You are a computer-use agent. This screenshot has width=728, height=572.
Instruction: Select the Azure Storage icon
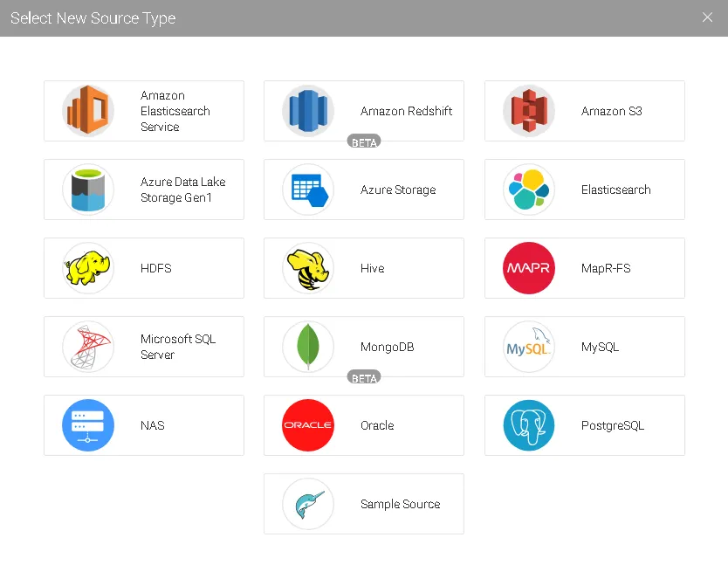point(308,190)
